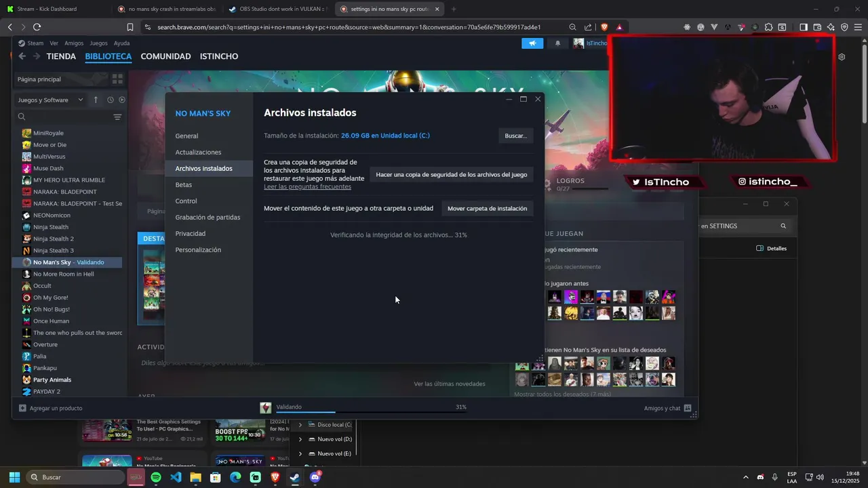Open Leo AI sparkle icon
This screenshot has width=868, height=488.
click(x=831, y=27)
